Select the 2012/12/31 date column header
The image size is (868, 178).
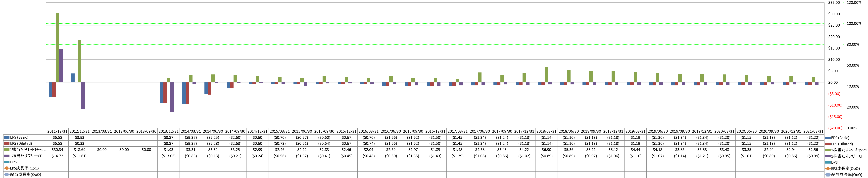[x=80, y=131]
